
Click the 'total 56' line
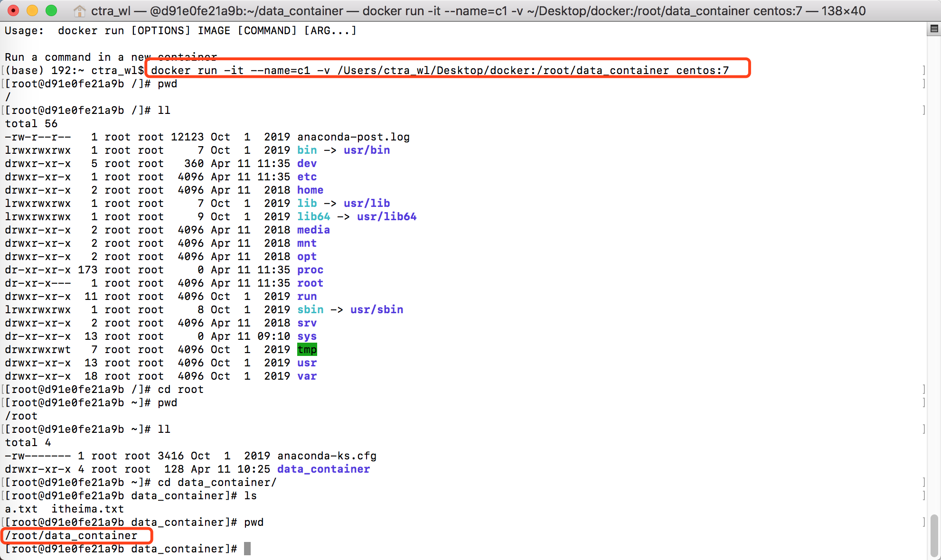[x=31, y=124]
